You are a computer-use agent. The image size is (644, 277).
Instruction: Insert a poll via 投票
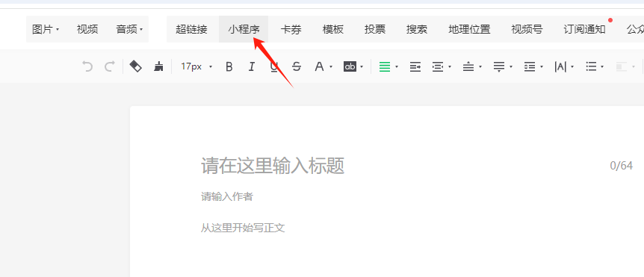click(374, 29)
